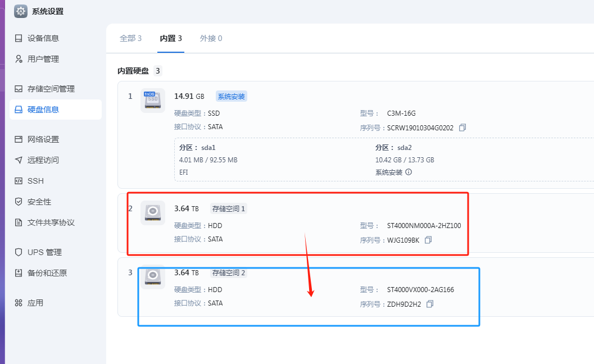Click the 4.01 MB / 92.55 MB usage text
Image resolution: width=594 pixels, height=364 pixels.
click(x=208, y=160)
